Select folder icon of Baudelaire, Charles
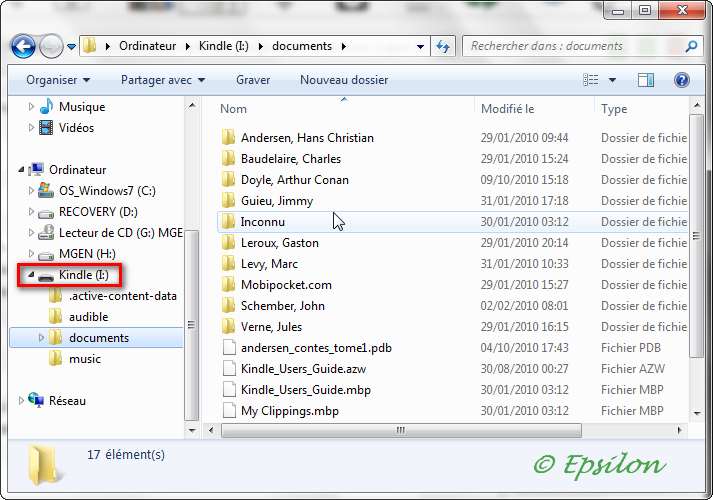This screenshot has height=500, width=713. pos(229,158)
